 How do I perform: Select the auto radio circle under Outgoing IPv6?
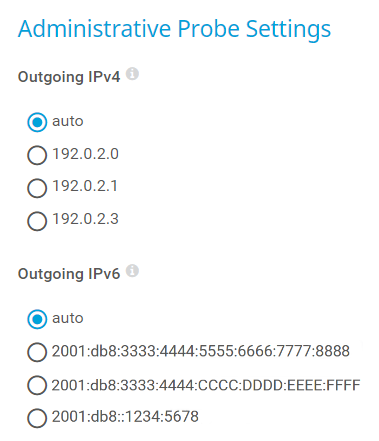tap(37, 319)
